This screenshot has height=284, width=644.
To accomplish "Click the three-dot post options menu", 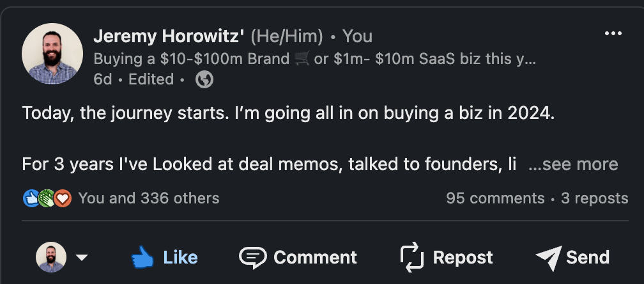I will 612,34.
